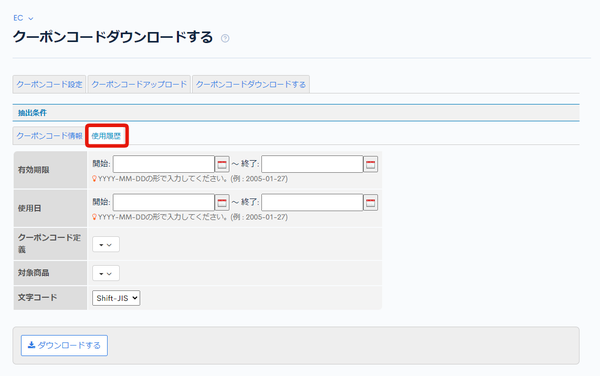Focus 有効期限 終了 date input

[x=312, y=164]
